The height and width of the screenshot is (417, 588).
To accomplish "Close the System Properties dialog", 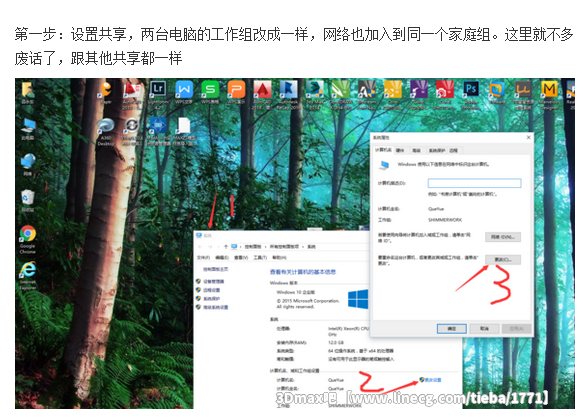I will (528, 138).
